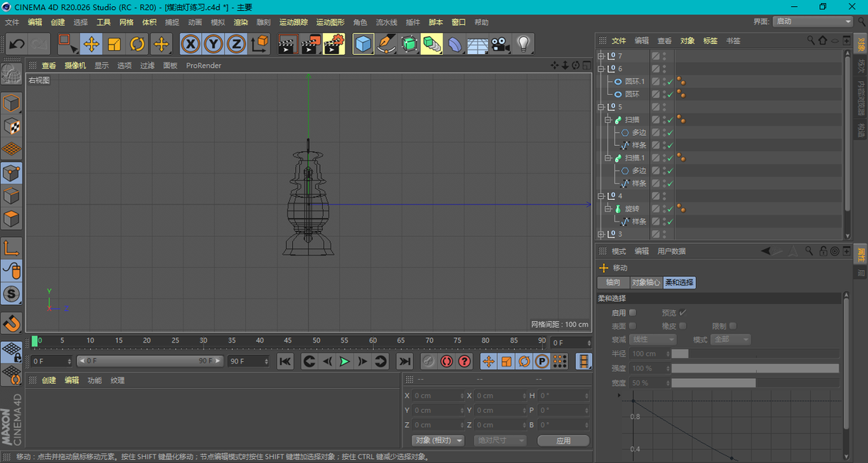The image size is (868, 463).
Task: Open the 衰减 falloff dropdown
Action: tap(653, 340)
